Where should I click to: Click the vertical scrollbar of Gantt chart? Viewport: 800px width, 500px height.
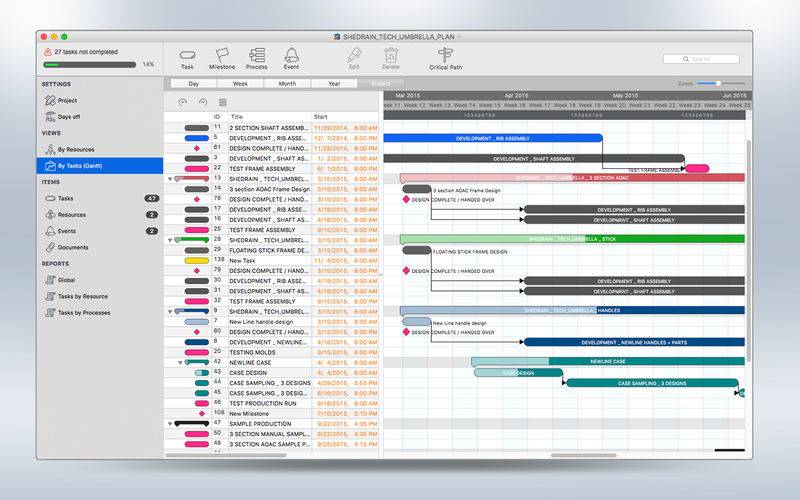pyautogui.click(x=748, y=252)
